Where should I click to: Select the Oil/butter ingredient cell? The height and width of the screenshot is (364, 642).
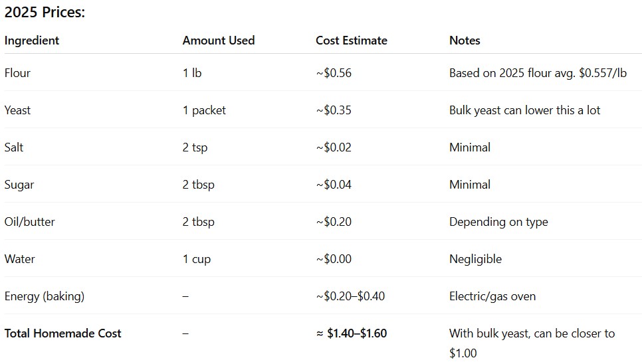[x=30, y=222]
